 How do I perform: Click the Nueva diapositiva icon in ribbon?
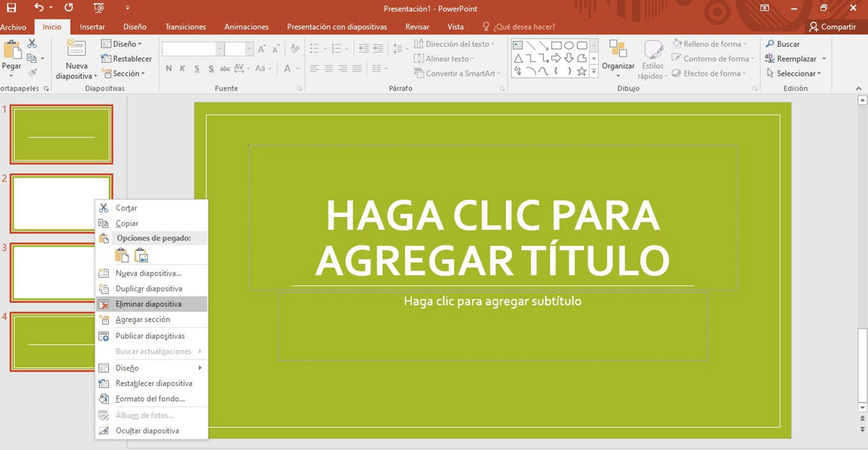coord(76,48)
